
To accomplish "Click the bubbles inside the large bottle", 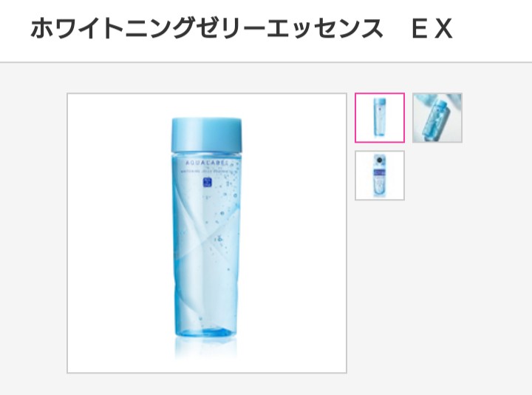I will pyautogui.click(x=225, y=211).
